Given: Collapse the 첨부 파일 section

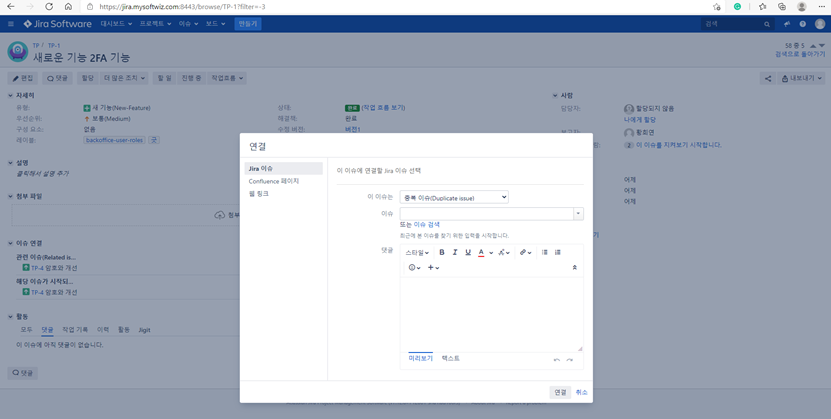Looking at the screenshot, I should tap(11, 197).
